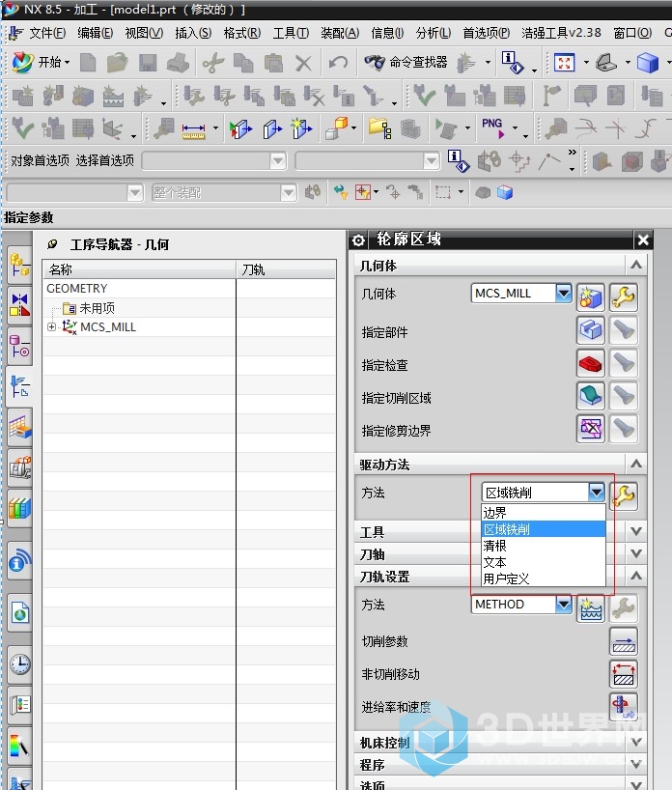Expand the 程序 section

point(636,764)
